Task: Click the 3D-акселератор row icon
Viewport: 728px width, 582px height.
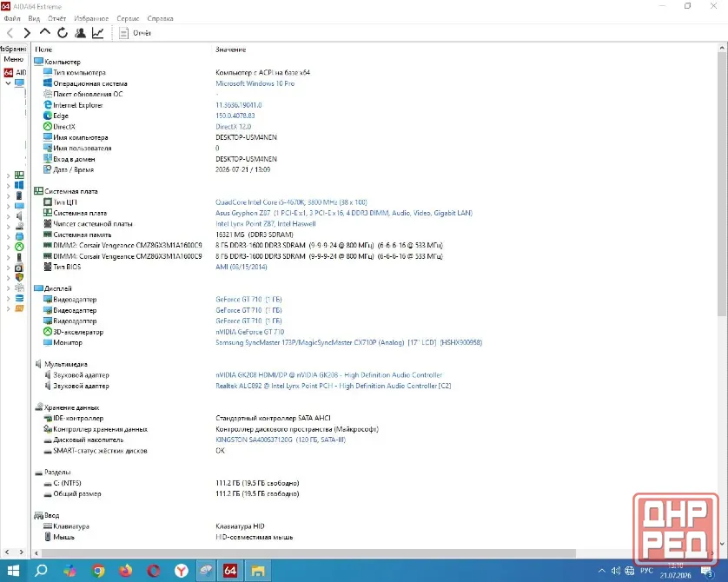Action: pos(48,331)
